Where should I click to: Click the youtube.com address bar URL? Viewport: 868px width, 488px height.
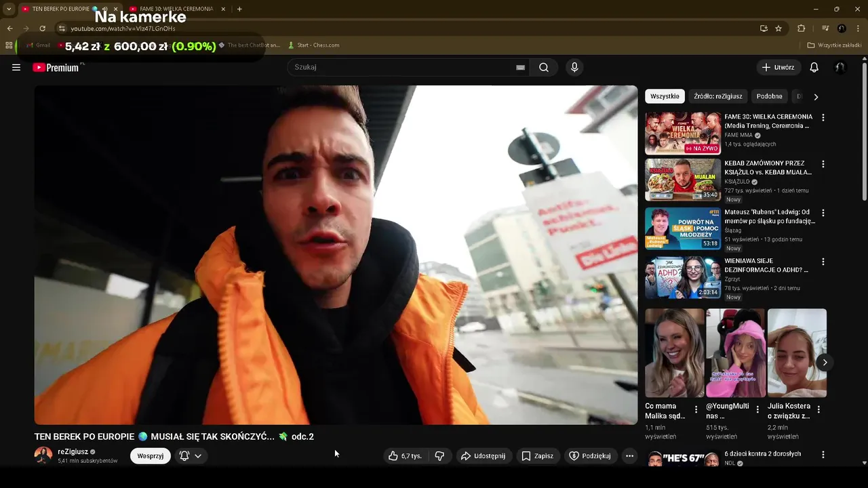pos(123,28)
